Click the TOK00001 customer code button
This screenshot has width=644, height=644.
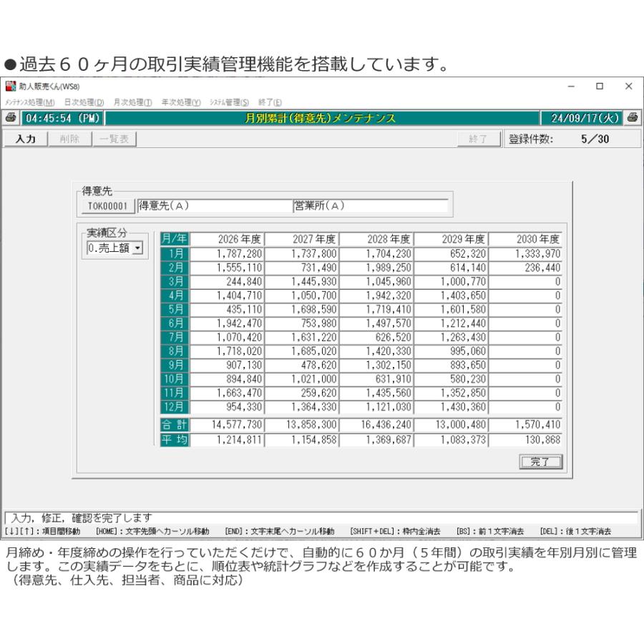click(108, 206)
